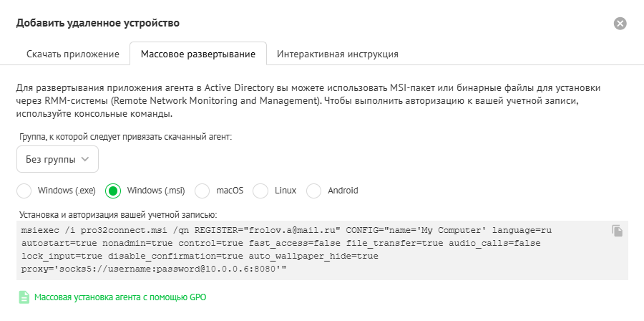
Task: Close the add remote device dialog
Action: 620,23
